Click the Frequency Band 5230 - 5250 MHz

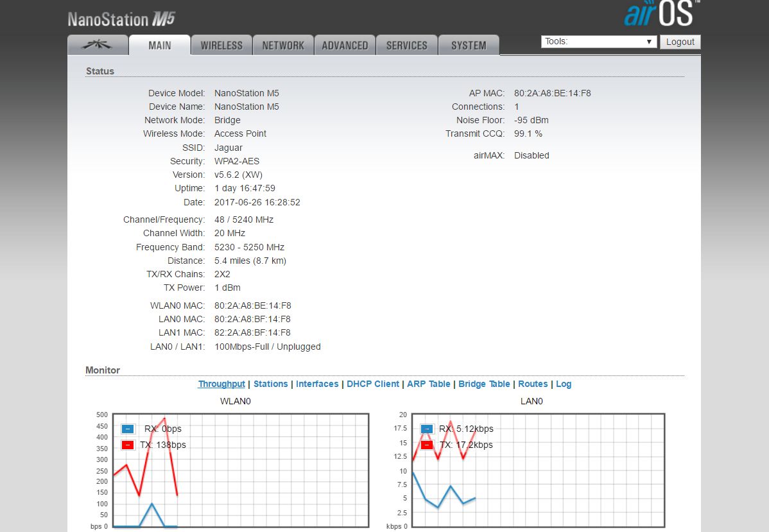pos(249,247)
